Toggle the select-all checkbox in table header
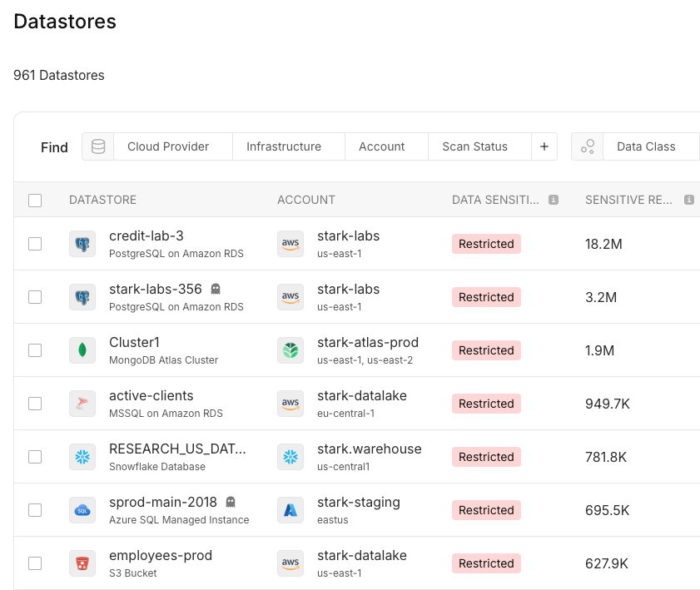Viewport: 700px width, 590px height. (35, 201)
